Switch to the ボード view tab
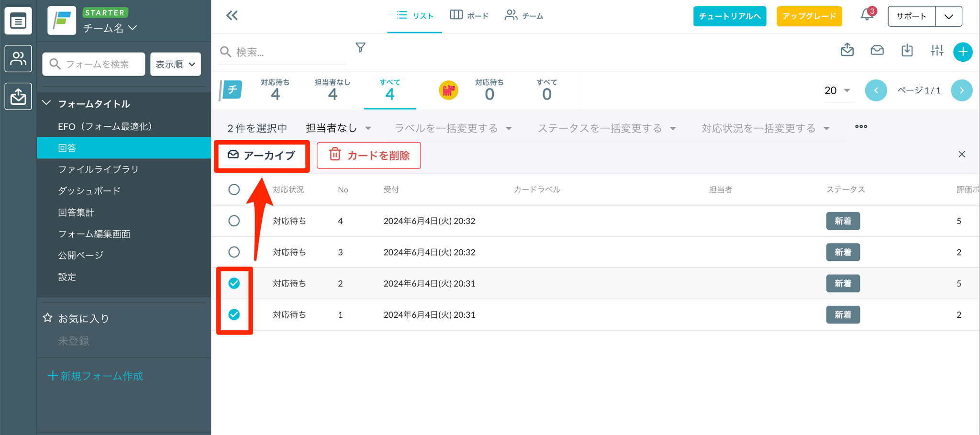980x435 pixels. (469, 16)
